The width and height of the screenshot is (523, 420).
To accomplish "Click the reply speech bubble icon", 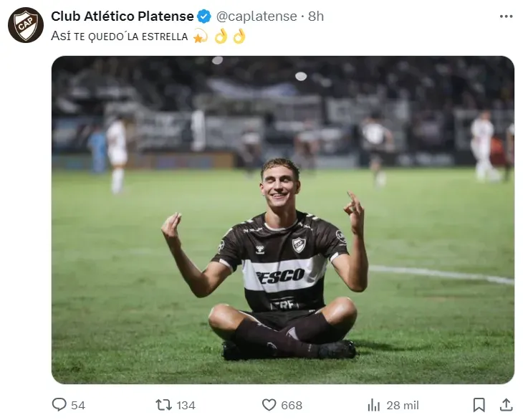I will 59,405.
